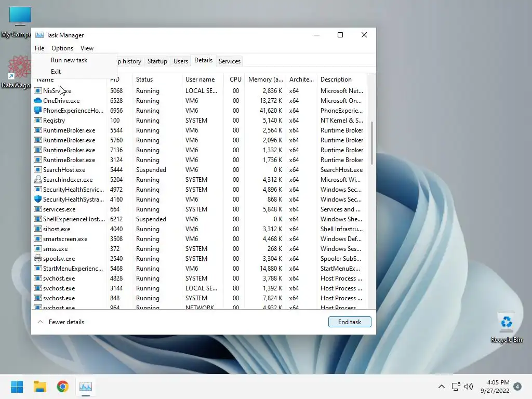Select the DataWagon desktop shortcut
This screenshot has height=399, width=532.
16,72
